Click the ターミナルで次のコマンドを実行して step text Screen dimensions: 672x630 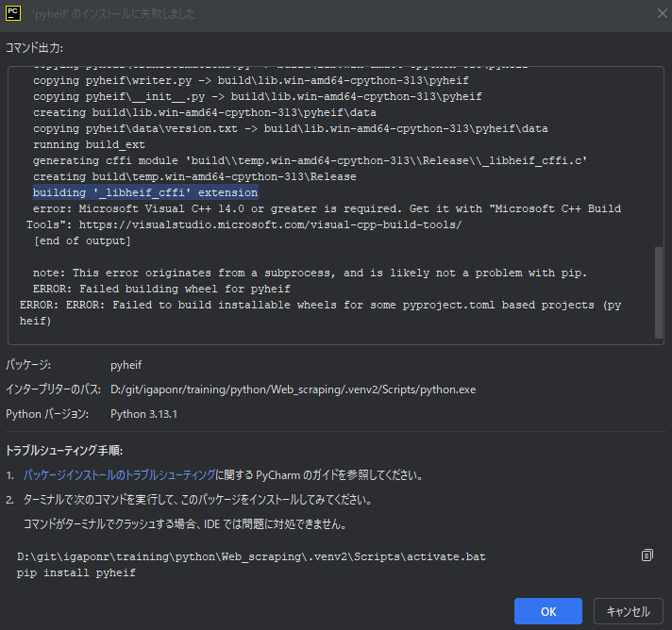(197, 500)
